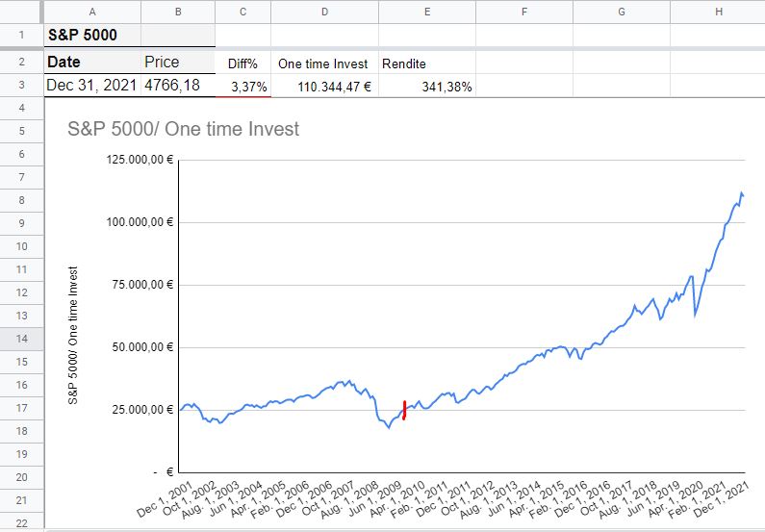
Task: Select the 341,38% cell
Action: (427, 86)
